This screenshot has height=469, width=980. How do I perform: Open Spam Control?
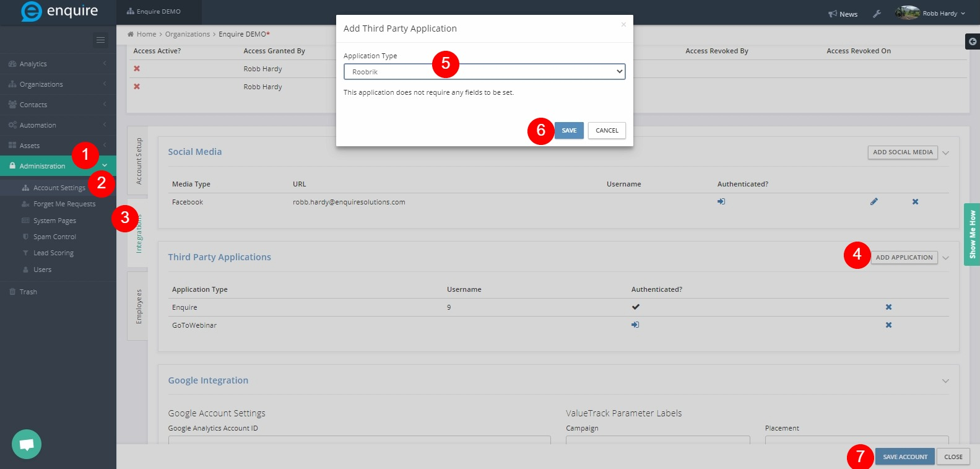pyautogui.click(x=54, y=237)
